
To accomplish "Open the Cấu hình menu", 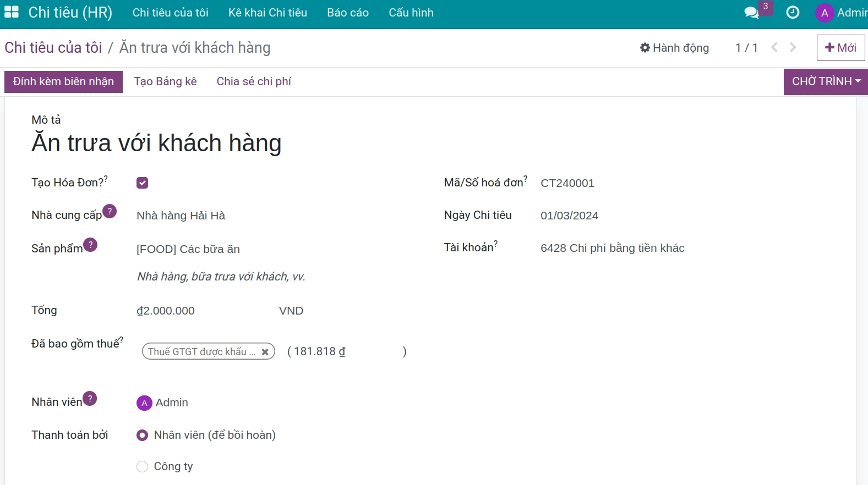I will (411, 13).
